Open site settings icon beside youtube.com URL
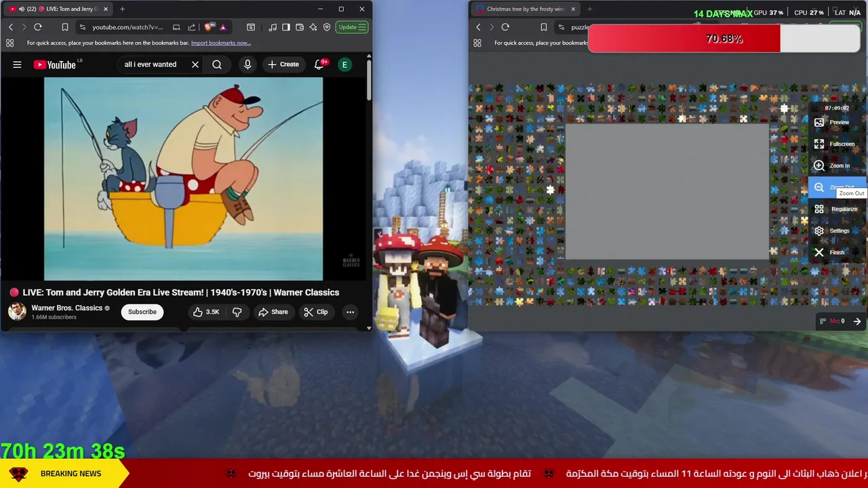868x488 pixels. click(x=83, y=27)
